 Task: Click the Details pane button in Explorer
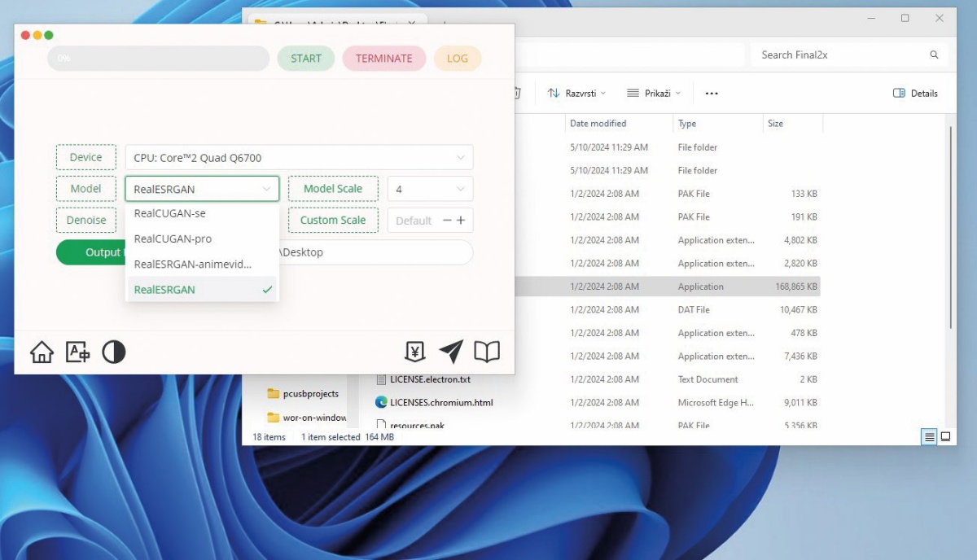tap(916, 94)
